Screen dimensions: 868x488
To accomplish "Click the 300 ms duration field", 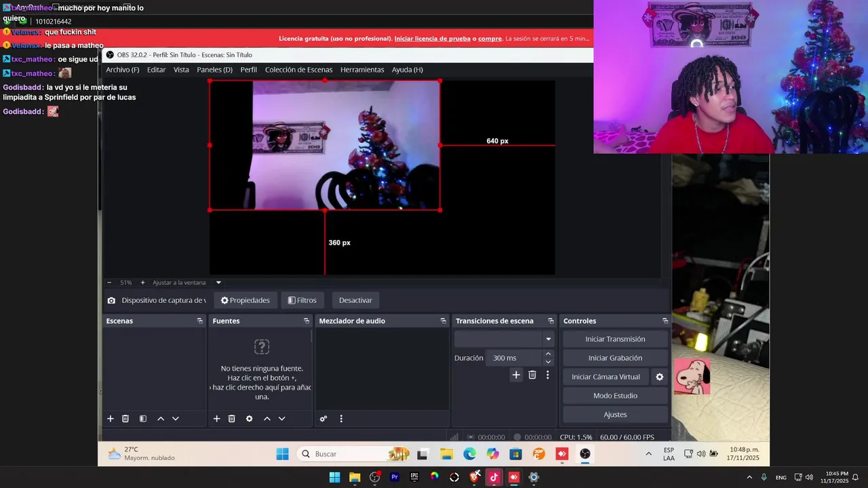I will pos(513,358).
